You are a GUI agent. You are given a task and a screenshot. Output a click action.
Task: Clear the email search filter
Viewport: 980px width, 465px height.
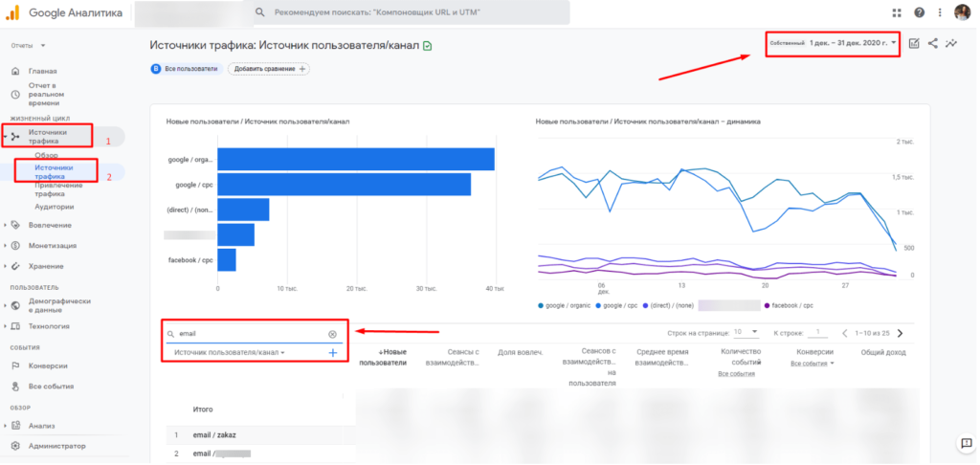(x=332, y=334)
